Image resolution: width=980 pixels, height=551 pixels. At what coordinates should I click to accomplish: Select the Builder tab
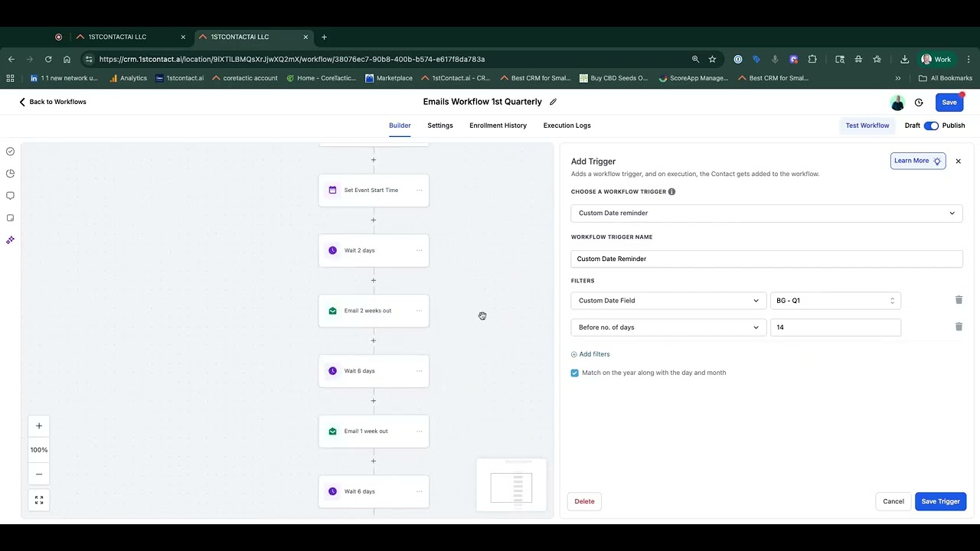[400, 126]
